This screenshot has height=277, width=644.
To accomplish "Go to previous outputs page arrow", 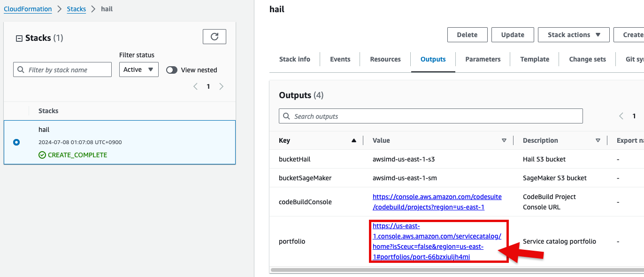I will [x=621, y=116].
